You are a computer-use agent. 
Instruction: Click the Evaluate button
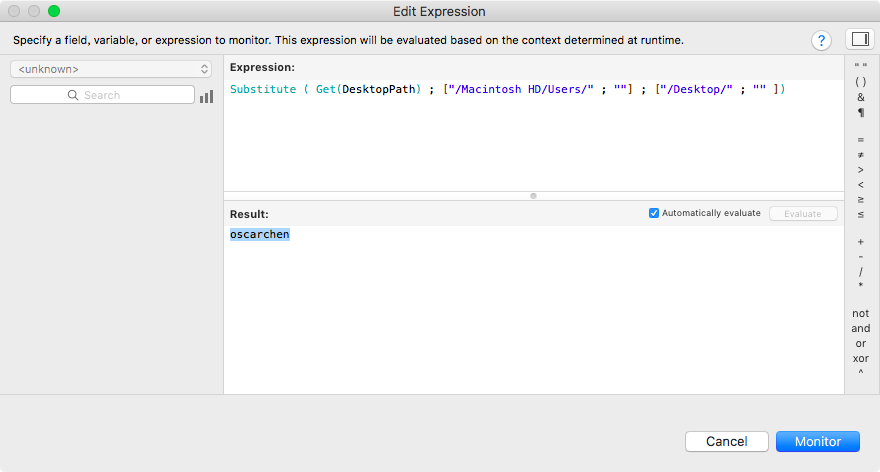click(803, 214)
